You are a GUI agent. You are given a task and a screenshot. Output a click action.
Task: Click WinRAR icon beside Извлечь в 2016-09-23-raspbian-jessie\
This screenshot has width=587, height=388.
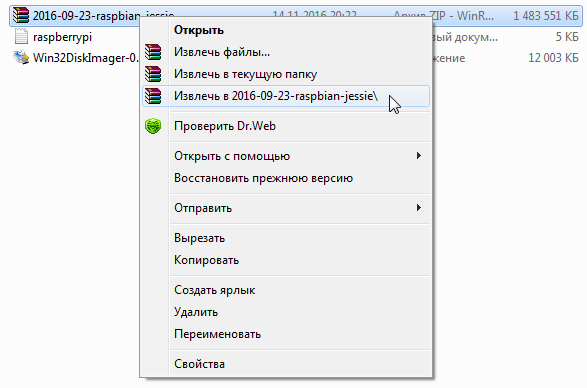point(153,96)
